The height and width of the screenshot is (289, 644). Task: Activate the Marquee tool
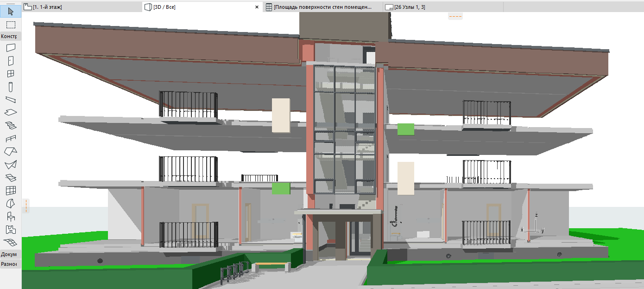[x=11, y=25]
